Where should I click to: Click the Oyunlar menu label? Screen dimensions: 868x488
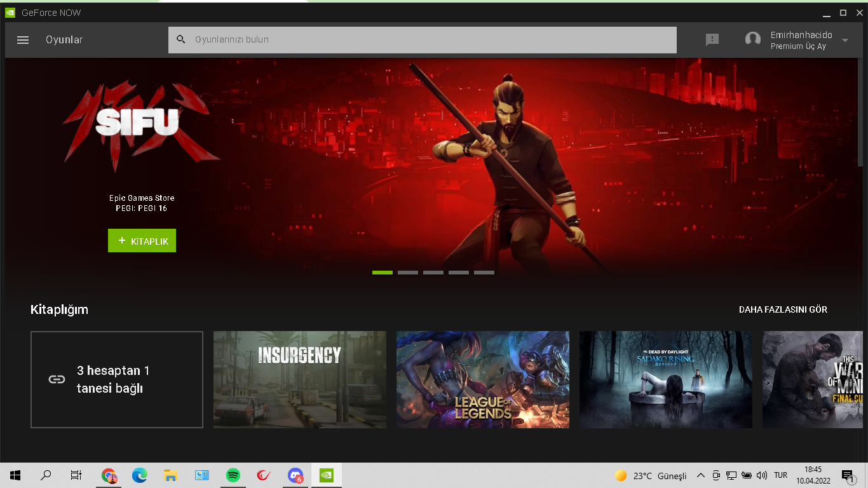pos(64,40)
